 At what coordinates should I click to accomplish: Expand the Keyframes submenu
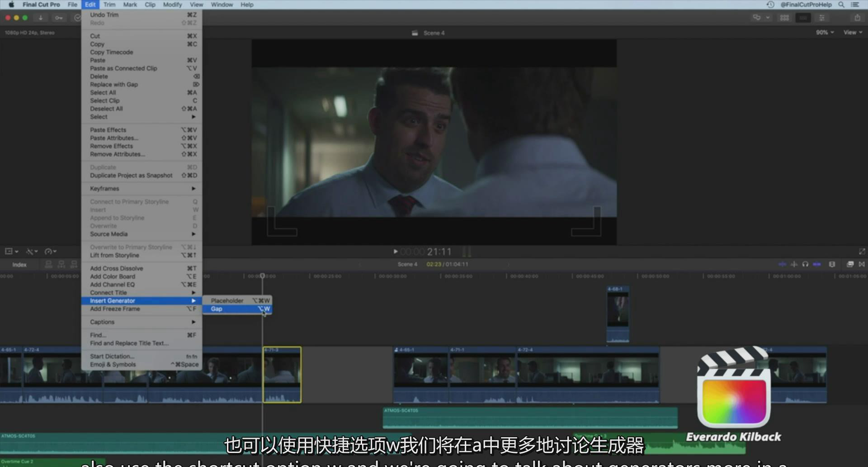pyautogui.click(x=142, y=189)
